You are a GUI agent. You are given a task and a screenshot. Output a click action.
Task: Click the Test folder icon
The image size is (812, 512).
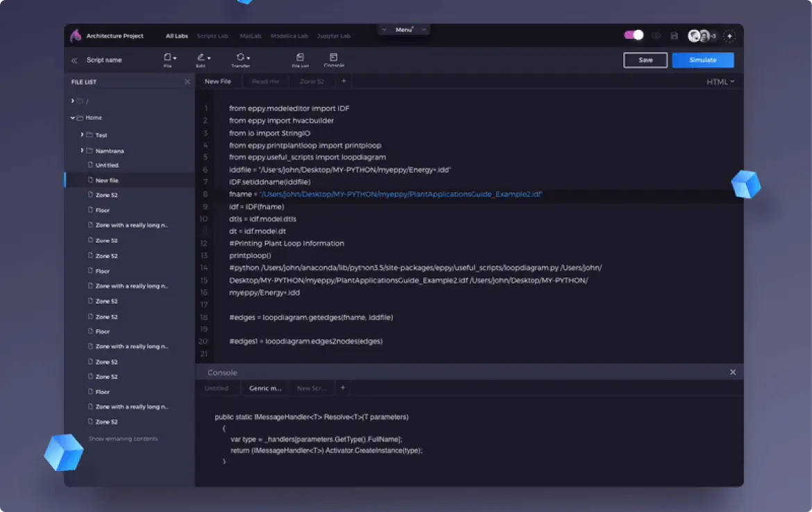click(x=90, y=135)
